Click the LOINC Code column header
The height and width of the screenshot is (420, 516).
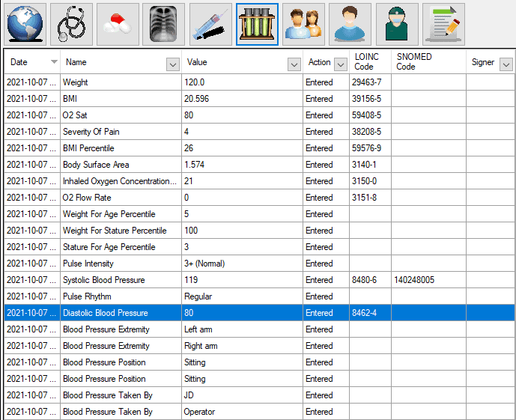[370, 62]
